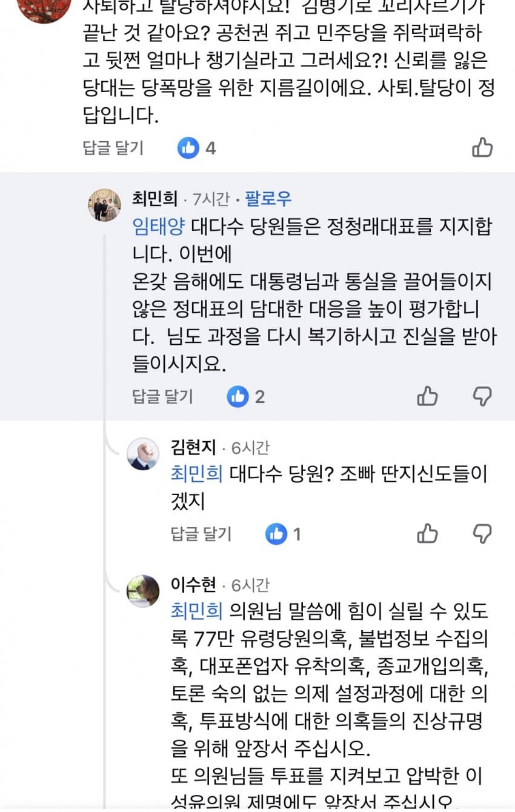Open the 이수현 username link
The height and width of the screenshot is (812, 515).
[193, 585]
